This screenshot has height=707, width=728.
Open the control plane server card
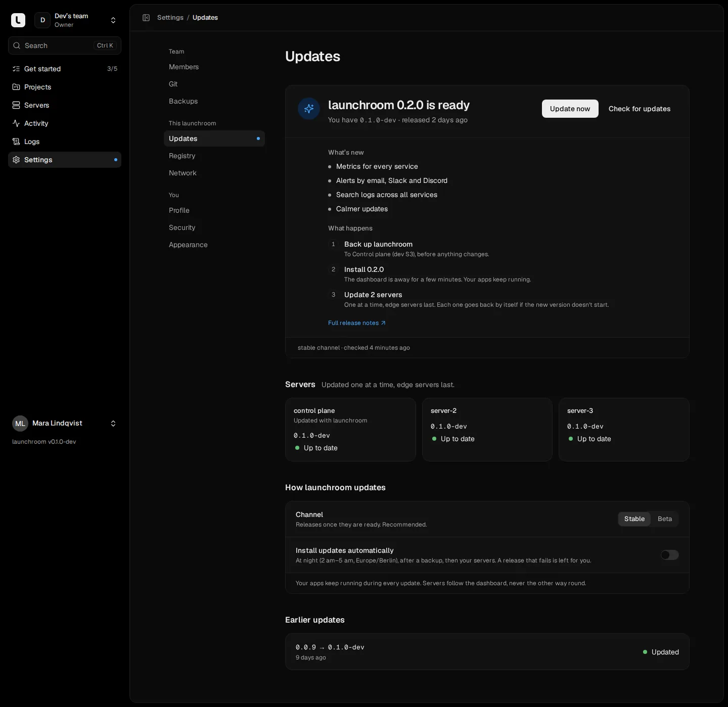pyautogui.click(x=350, y=430)
